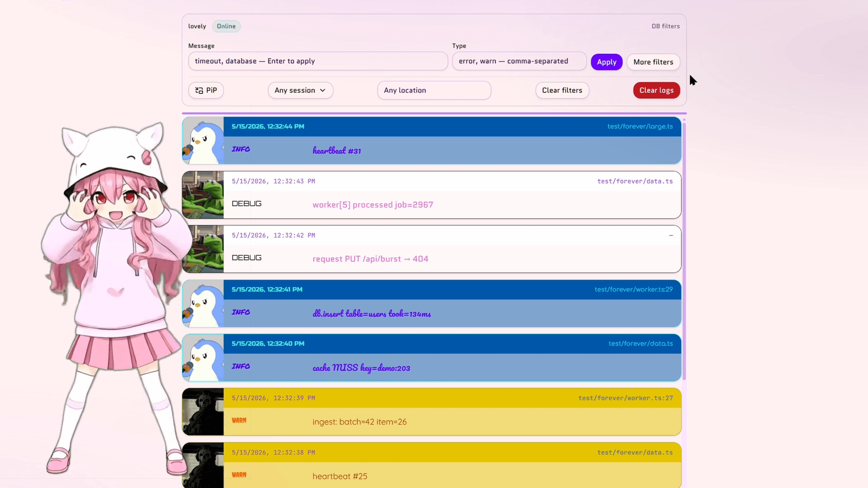Image resolution: width=868 pixels, height=488 pixels.
Task: Click the heartbeat #25 message
Action: (x=340, y=476)
